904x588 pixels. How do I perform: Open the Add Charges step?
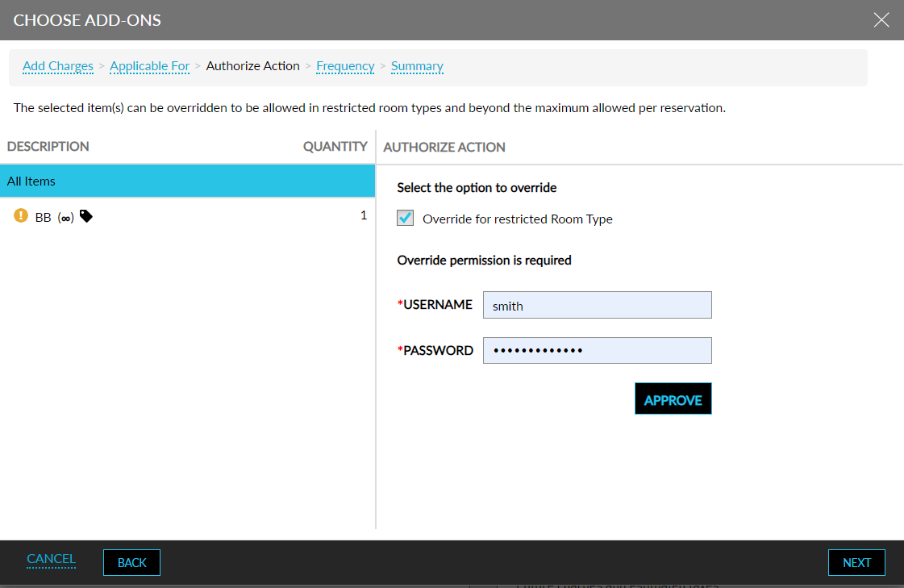click(57, 65)
